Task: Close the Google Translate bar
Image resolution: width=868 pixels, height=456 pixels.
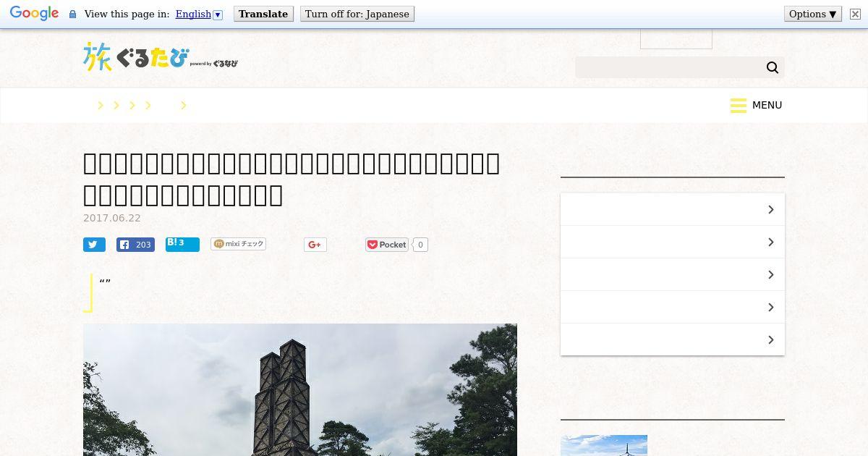Action: click(x=855, y=14)
